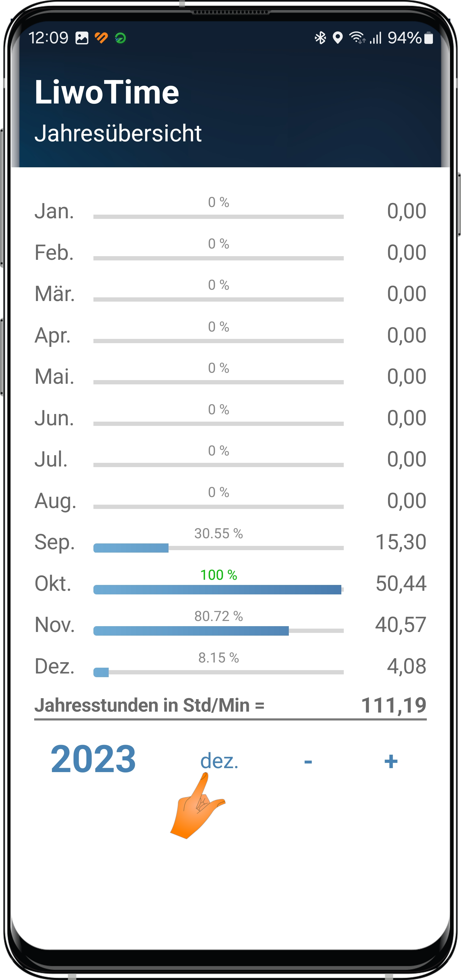The height and width of the screenshot is (980, 461).
Task: Tap the battery icon in status bar
Action: [x=429, y=38]
